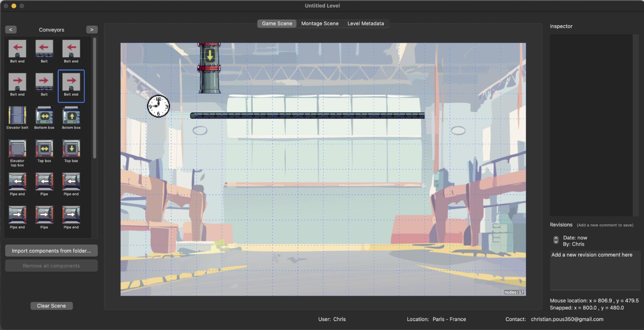644x330 pixels.
Task: Pick the Top box with down arrow
Action: click(71, 149)
